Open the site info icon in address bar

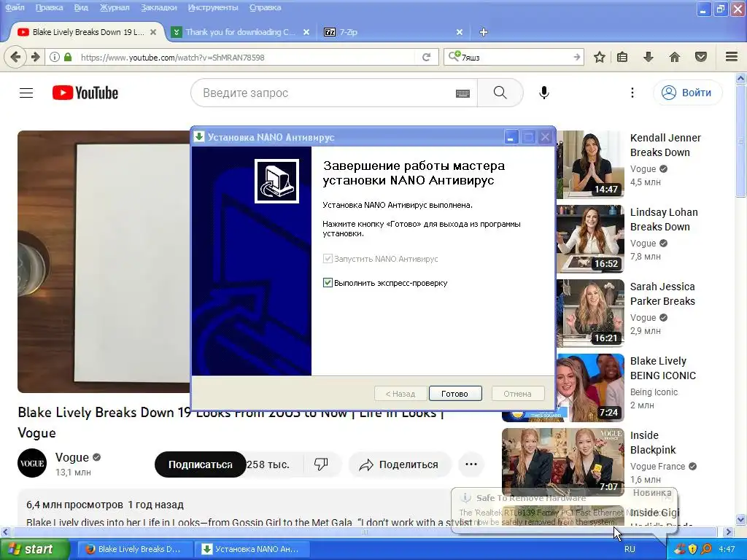click(x=55, y=57)
